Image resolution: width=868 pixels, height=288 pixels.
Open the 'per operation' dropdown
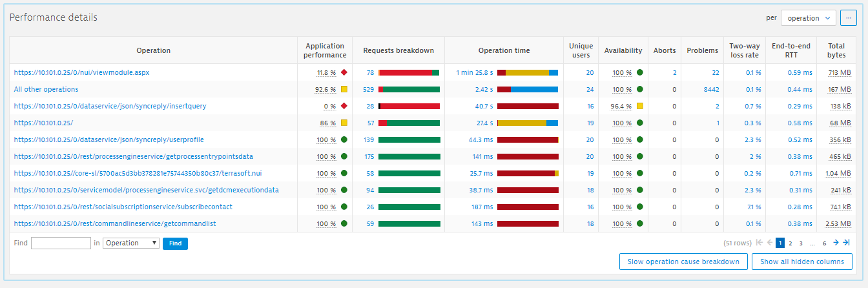pos(808,18)
